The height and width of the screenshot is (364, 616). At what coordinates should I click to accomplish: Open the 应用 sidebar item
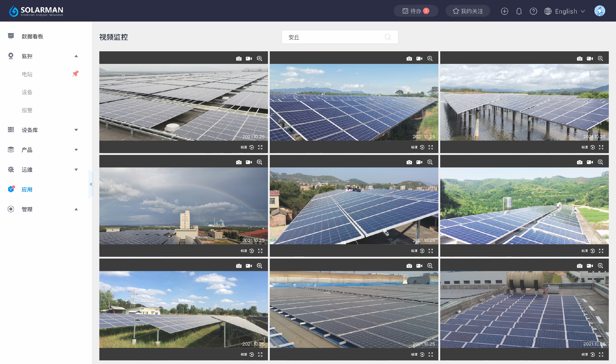pyautogui.click(x=27, y=190)
